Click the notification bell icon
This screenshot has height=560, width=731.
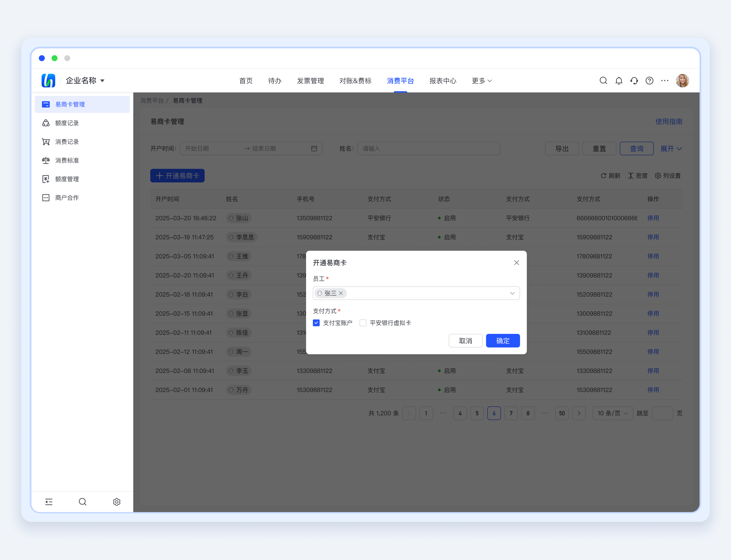(619, 81)
